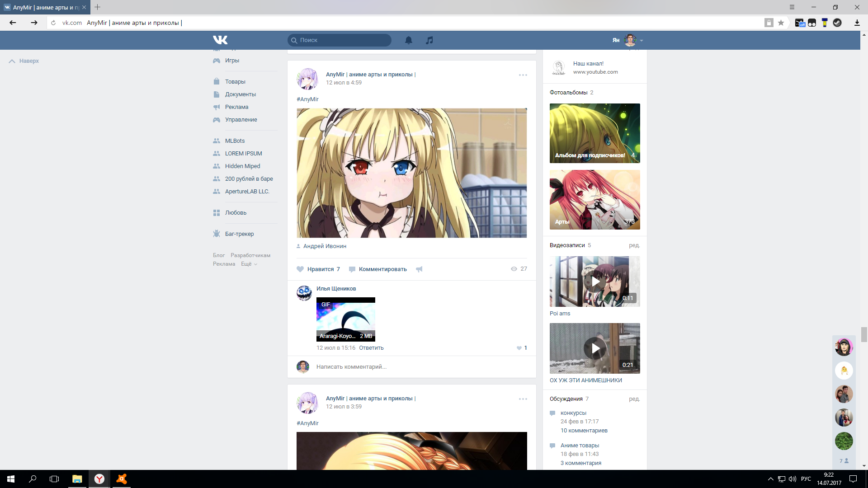Go back with the browser back arrow

click(x=13, y=23)
